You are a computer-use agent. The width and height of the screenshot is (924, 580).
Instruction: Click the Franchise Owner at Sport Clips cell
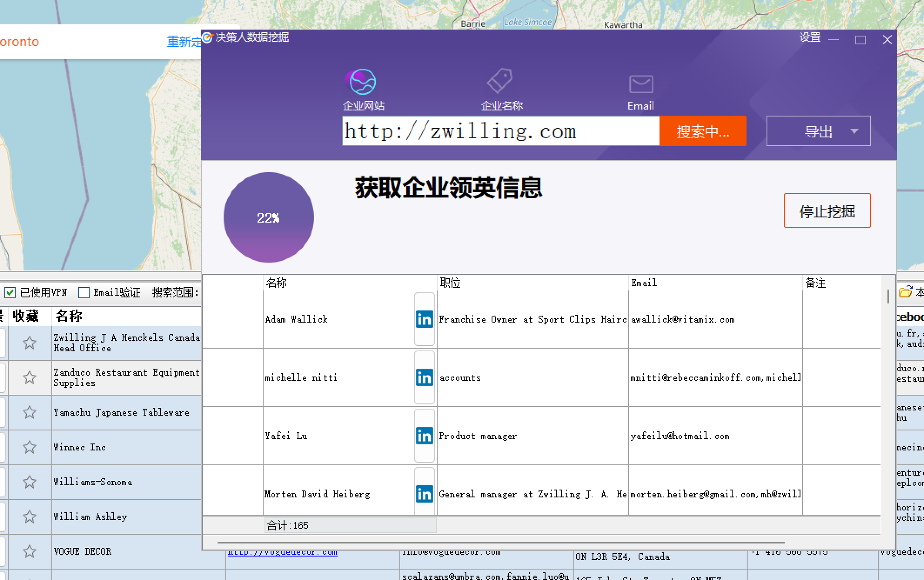533,320
